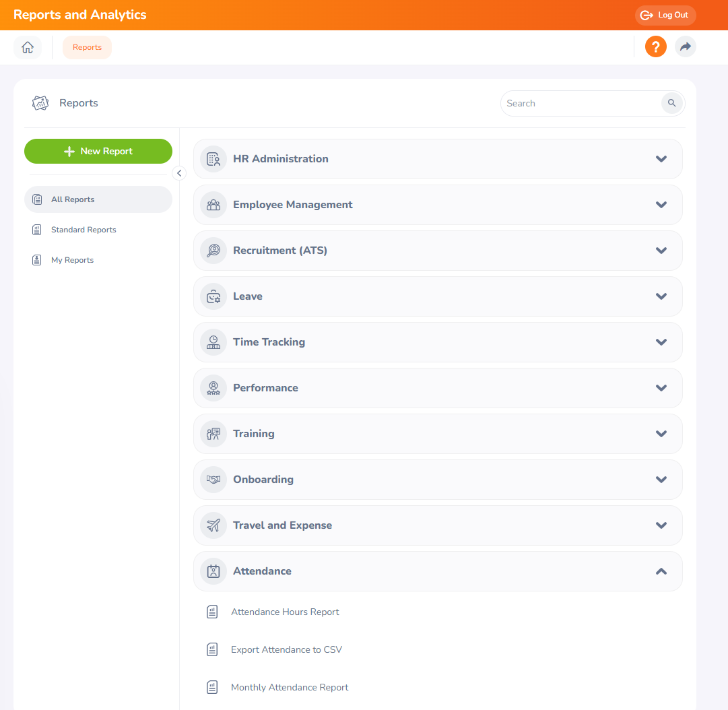This screenshot has width=728, height=710.
Task: Open the orange help question mark
Action: [x=655, y=47]
